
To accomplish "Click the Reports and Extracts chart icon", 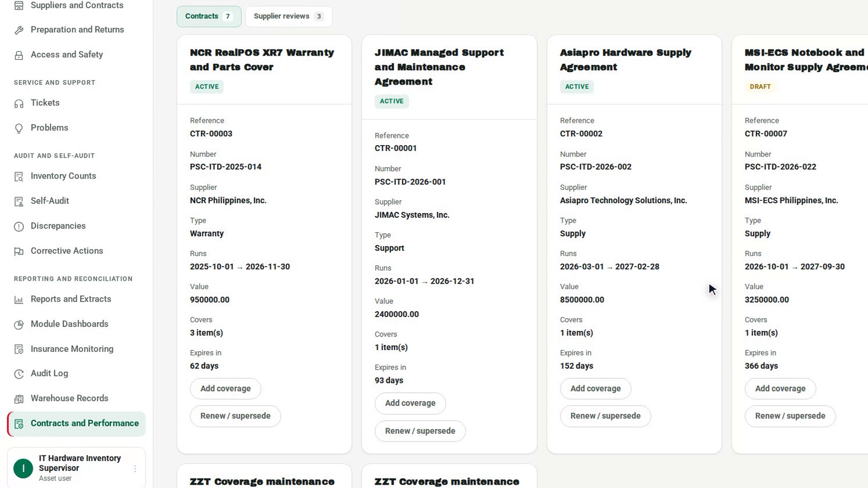I will 19,300.
